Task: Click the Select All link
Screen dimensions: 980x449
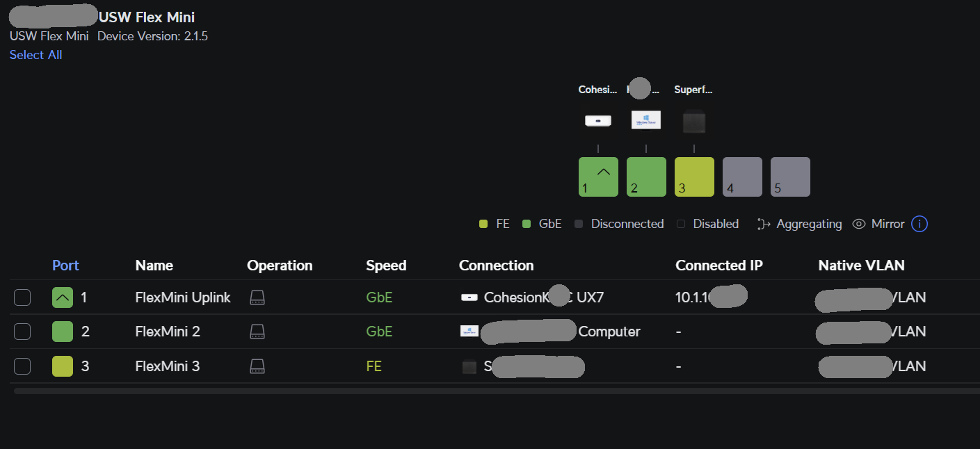Action: (35, 55)
